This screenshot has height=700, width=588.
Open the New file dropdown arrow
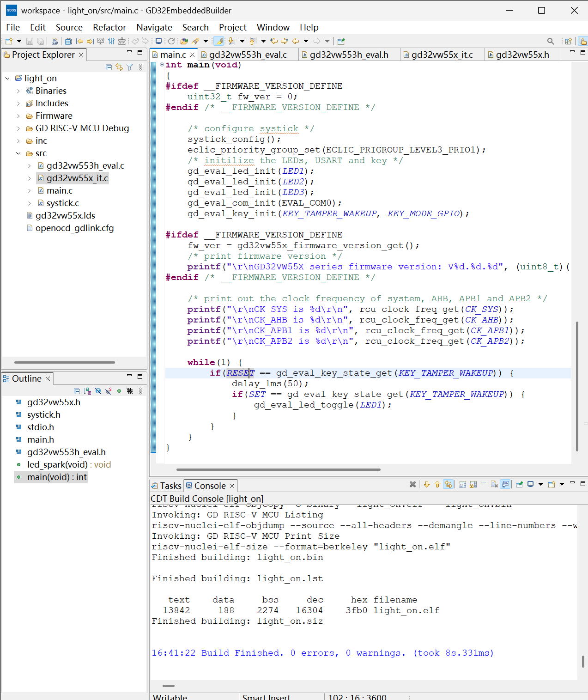coord(19,41)
